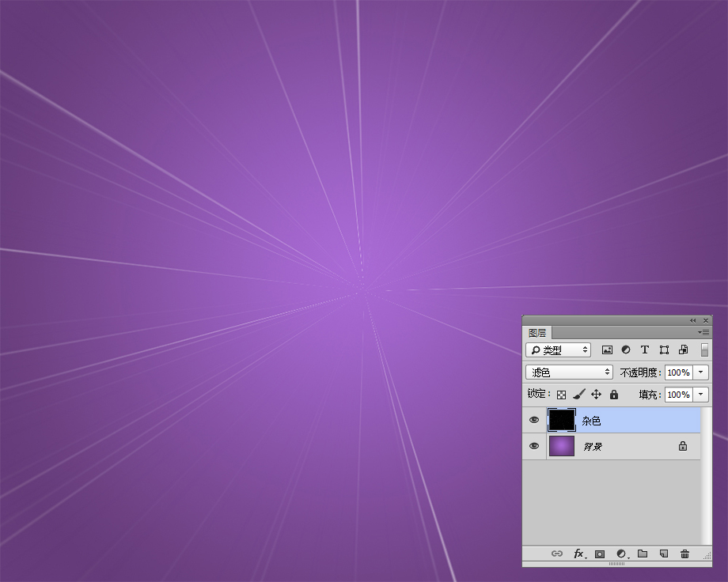Create new fill or adjustment layer icon
This screenshot has height=582, width=728.
click(x=622, y=554)
